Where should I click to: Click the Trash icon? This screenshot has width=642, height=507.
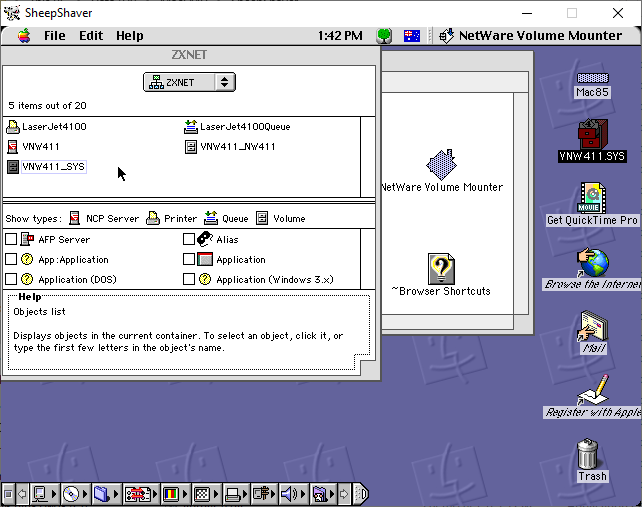click(x=590, y=460)
